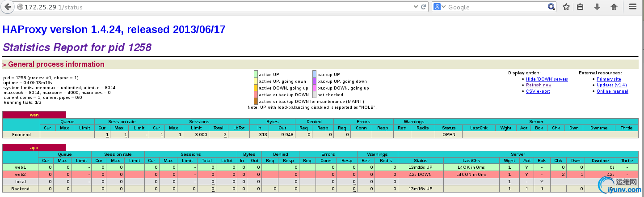Screen dimensions: 644x197
Task: Open the Google search engine selector
Action: pyautogui.click(x=440, y=7)
